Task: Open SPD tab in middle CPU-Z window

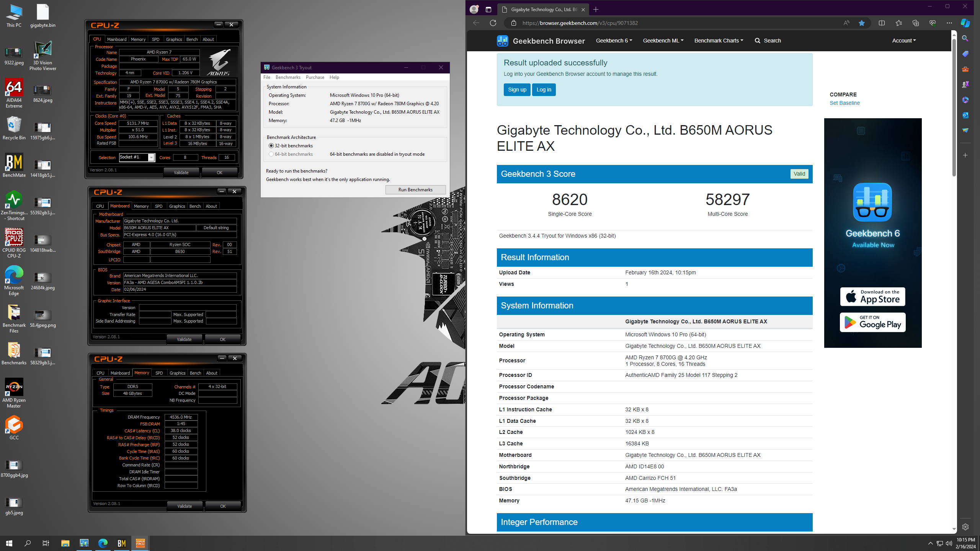Action: pyautogui.click(x=158, y=206)
